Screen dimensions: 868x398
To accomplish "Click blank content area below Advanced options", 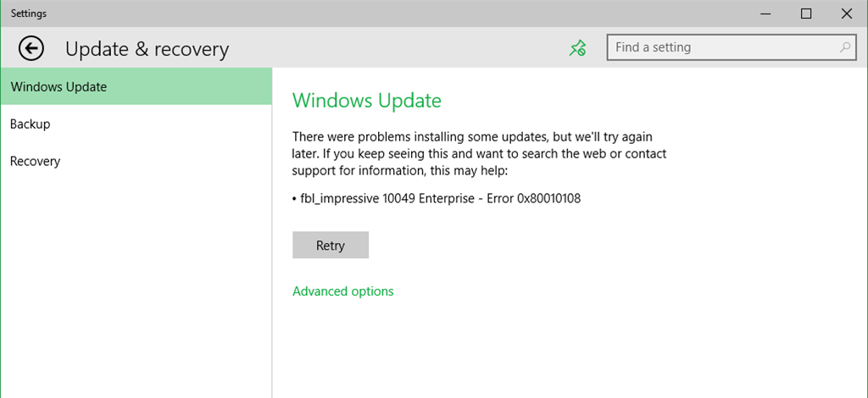I will pyautogui.click(x=570, y=348).
